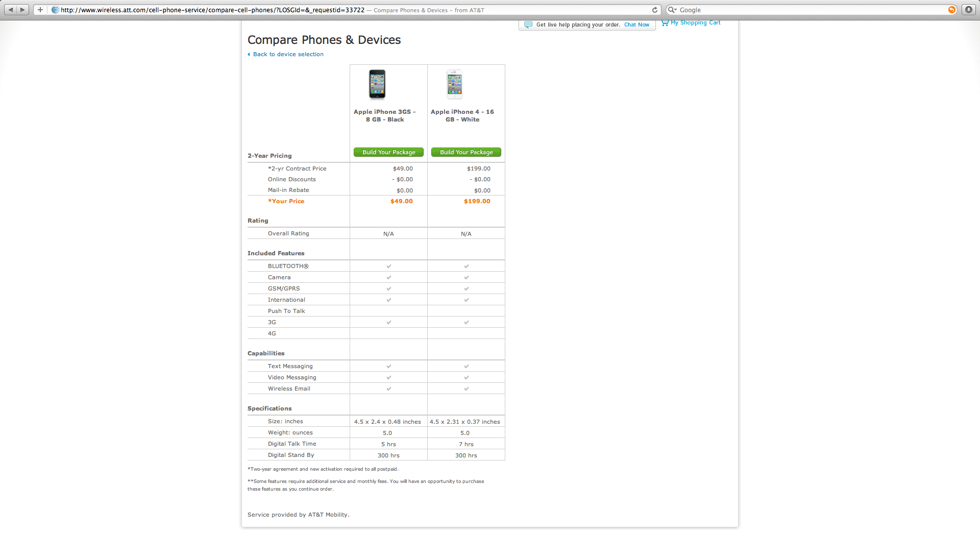Viewport: 980px width, 533px height.
Task: Click the Mail-in Rebate label
Action: (288, 190)
